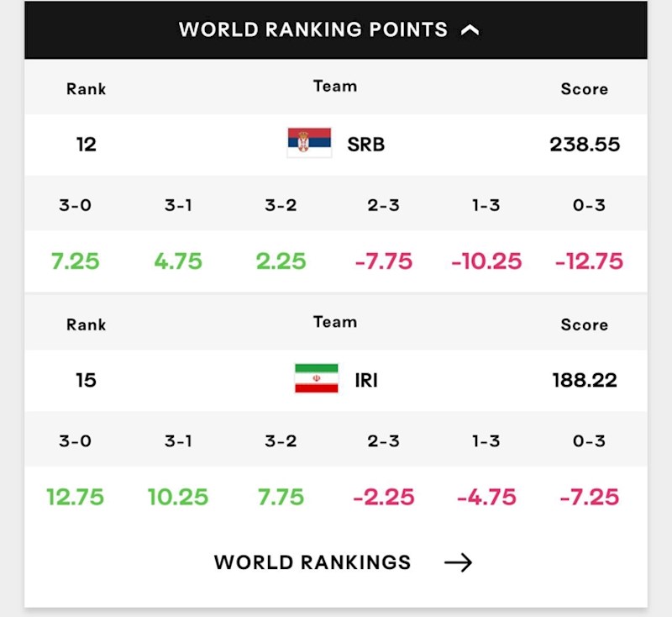672x617 pixels.
Task: Open the World Rankings arrow icon
Action: (x=458, y=562)
